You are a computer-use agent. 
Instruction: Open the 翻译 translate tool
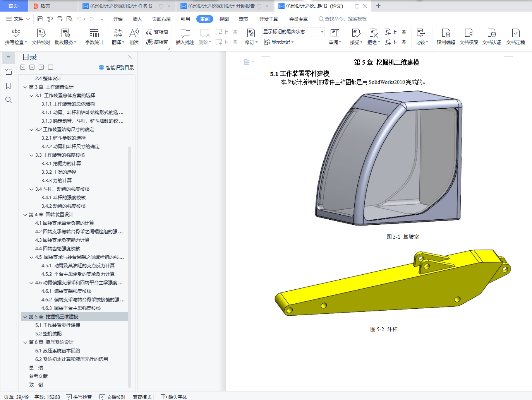click(118, 37)
